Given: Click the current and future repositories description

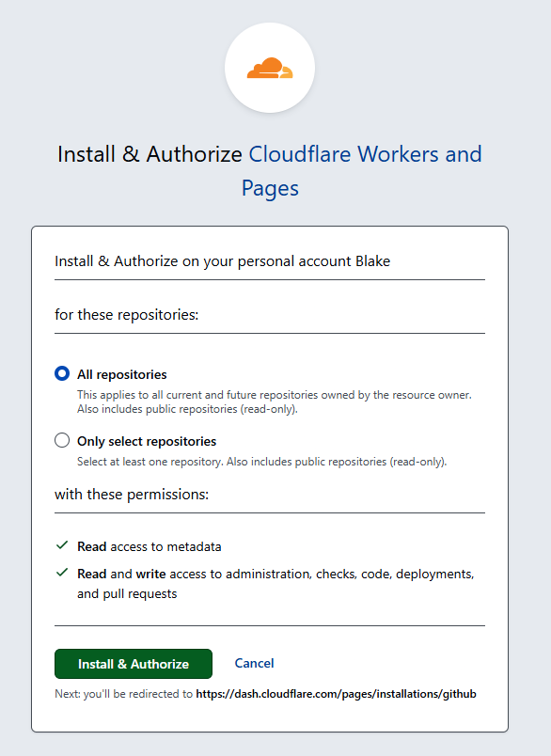Looking at the screenshot, I should pos(275,402).
